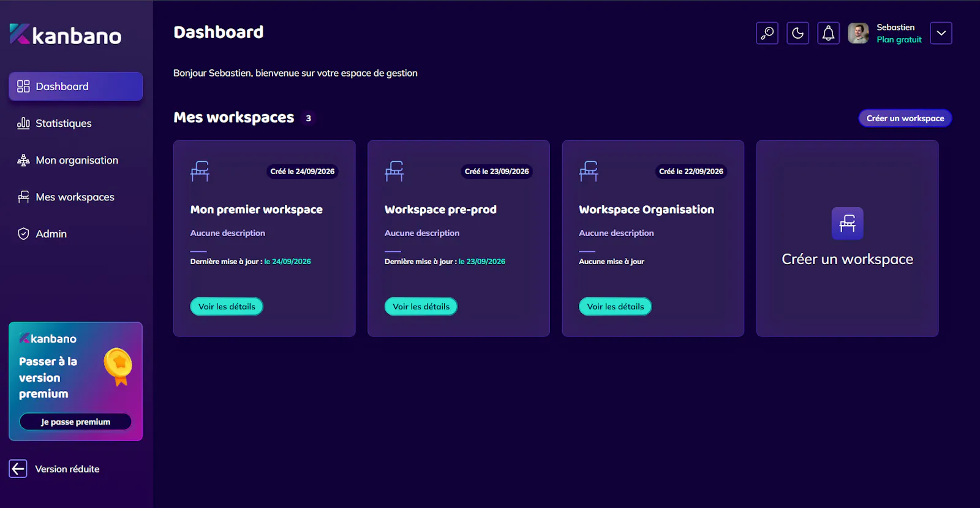Click Sebastien's profile avatar
The height and width of the screenshot is (508, 980).
[858, 33]
